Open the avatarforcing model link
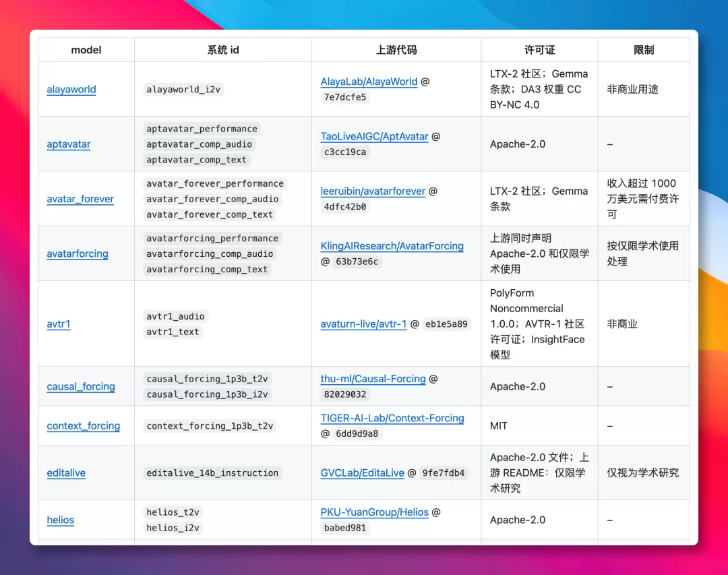Viewport: 728px width, 575px height. point(78,253)
